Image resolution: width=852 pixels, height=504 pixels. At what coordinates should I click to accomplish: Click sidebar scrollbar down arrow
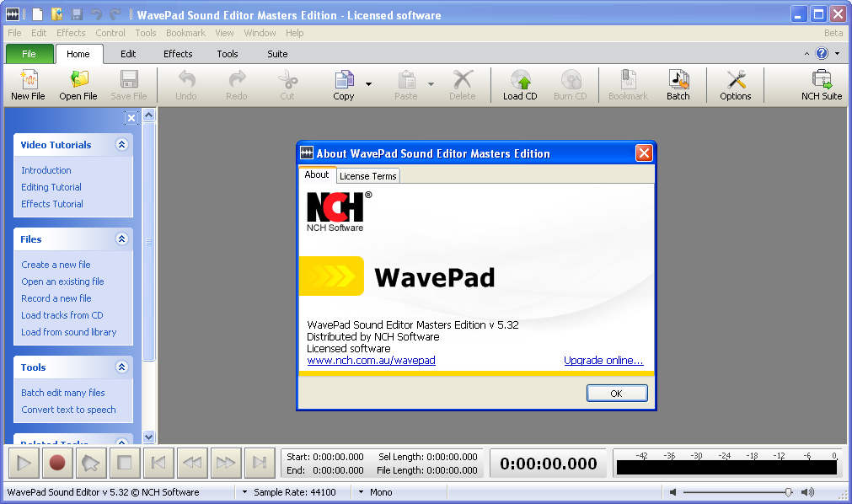tap(149, 437)
